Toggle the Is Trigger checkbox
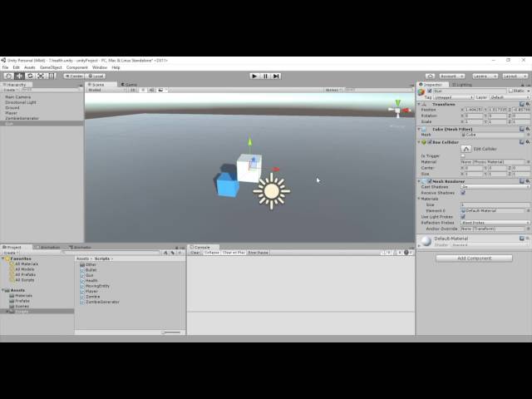Screen dimensions: 532x399 463,156
